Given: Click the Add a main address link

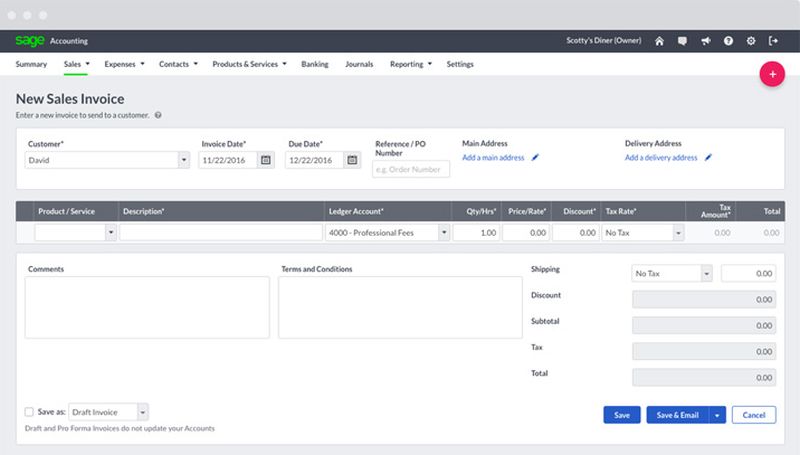Looking at the screenshot, I should pos(493,158).
